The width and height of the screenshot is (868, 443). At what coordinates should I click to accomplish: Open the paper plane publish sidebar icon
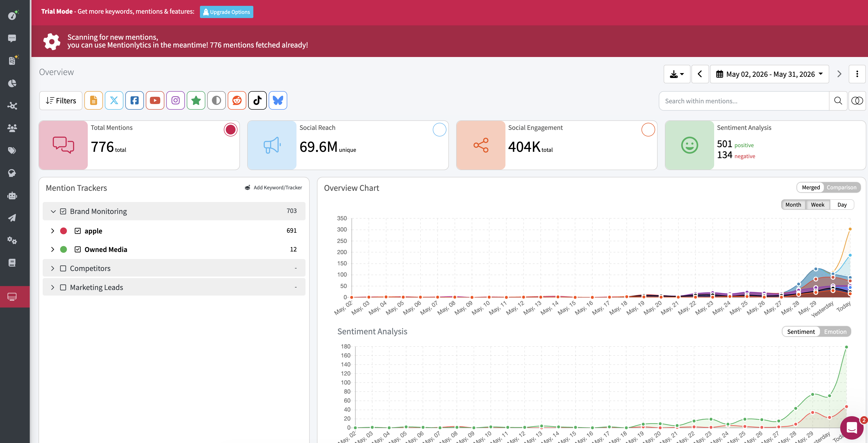(x=12, y=218)
